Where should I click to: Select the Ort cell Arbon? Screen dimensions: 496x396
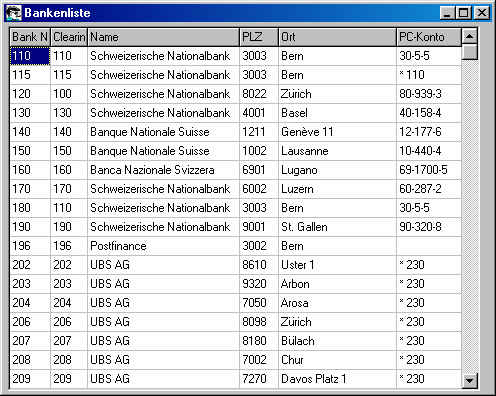point(338,284)
